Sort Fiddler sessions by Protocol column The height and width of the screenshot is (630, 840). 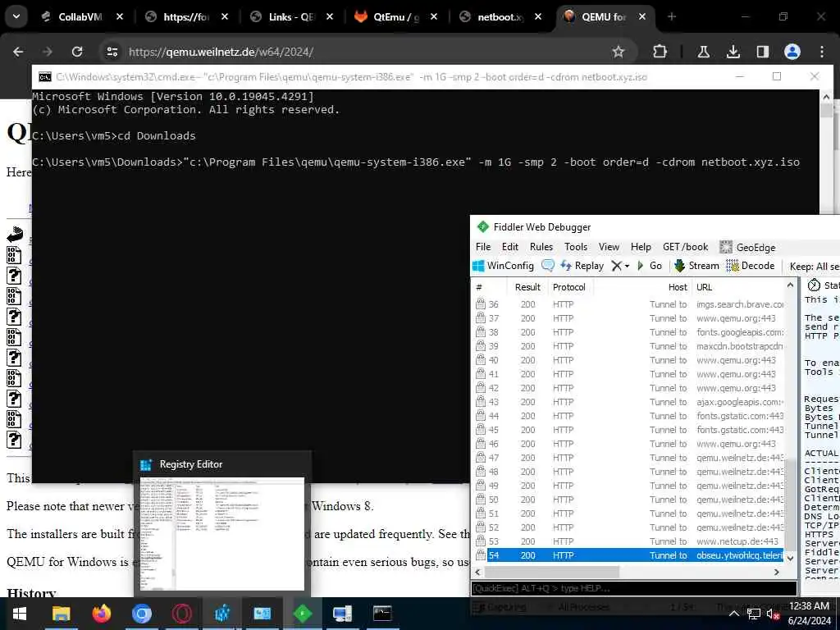tap(569, 287)
